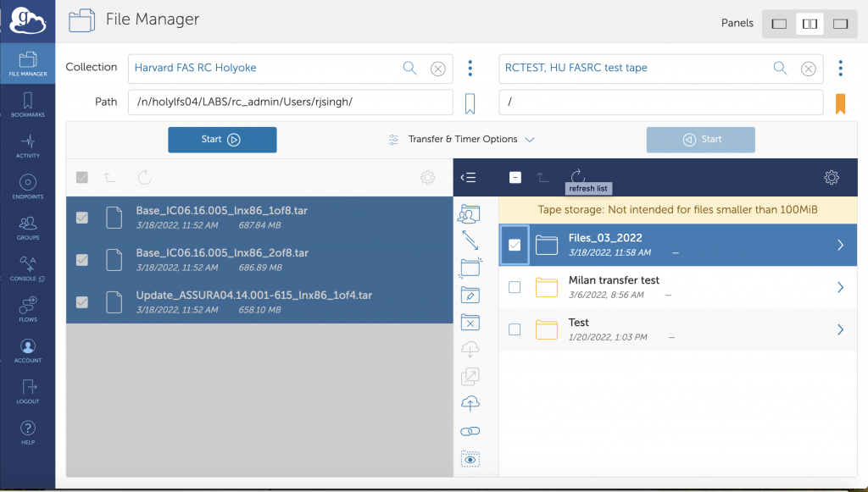The height and width of the screenshot is (492, 868).
Task: Toggle select-all checkbox in right panel
Action: point(515,178)
